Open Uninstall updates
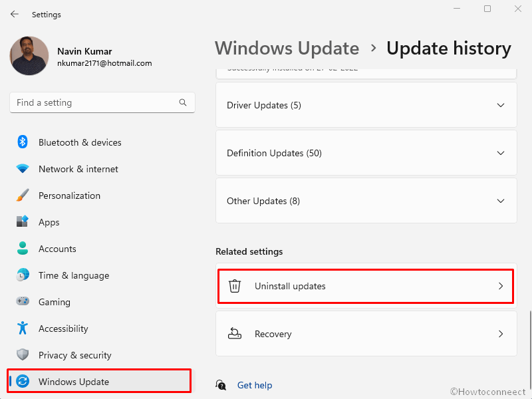Screen dimensions: 532x399 tap(366, 286)
